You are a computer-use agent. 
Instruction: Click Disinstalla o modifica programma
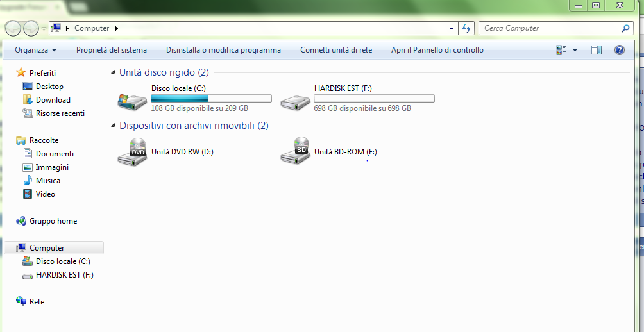pyautogui.click(x=223, y=50)
